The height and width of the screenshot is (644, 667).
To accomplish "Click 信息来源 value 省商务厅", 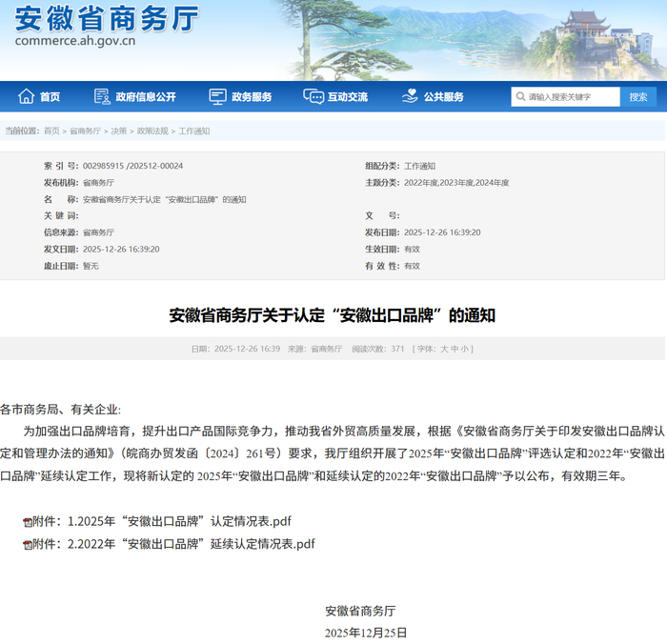I will point(98,232).
